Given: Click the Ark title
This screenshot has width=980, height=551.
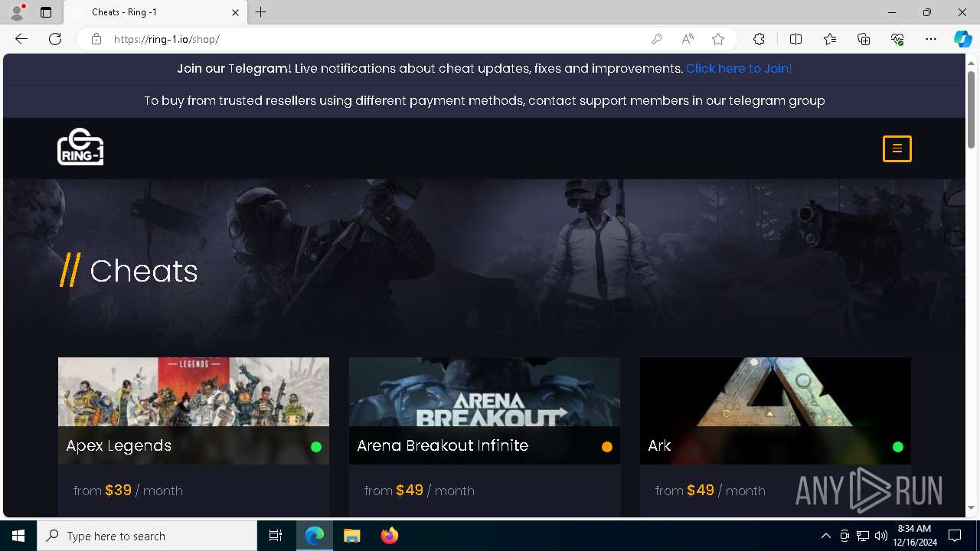Looking at the screenshot, I should tap(659, 445).
